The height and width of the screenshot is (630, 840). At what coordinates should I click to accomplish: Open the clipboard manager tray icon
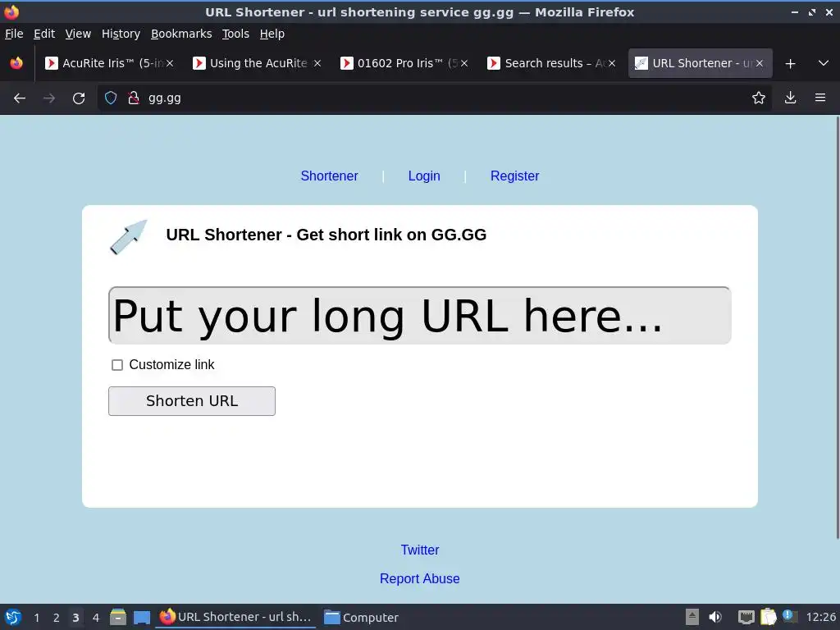[x=768, y=617]
